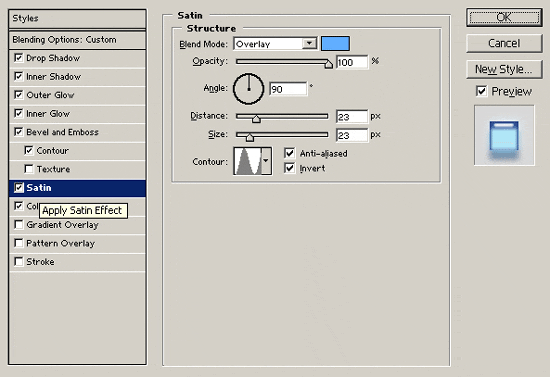Select the Texture settings row

[x=77, y=169]
